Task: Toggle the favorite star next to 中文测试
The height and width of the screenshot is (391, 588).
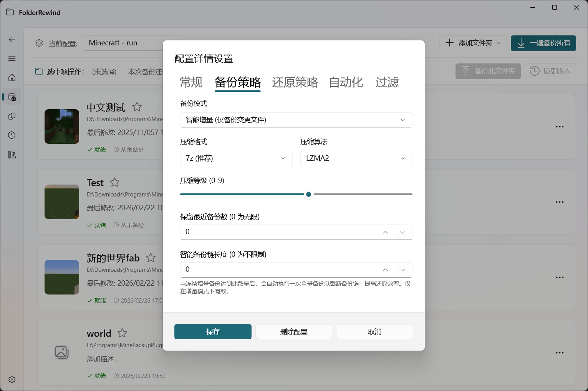Action: [137, 107]
